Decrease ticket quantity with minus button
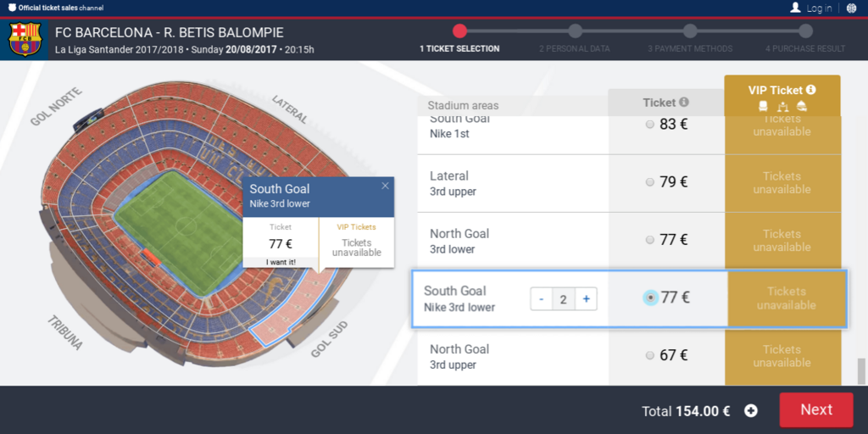 coord(542,299)
